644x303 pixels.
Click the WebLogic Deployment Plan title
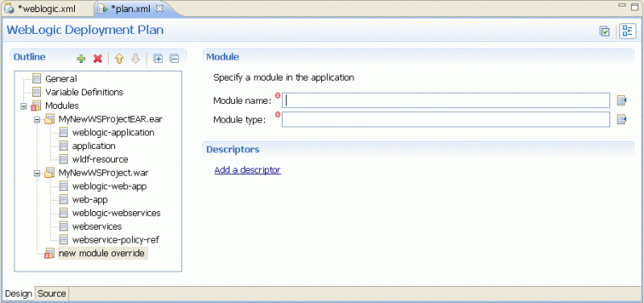tap(85, 31)
